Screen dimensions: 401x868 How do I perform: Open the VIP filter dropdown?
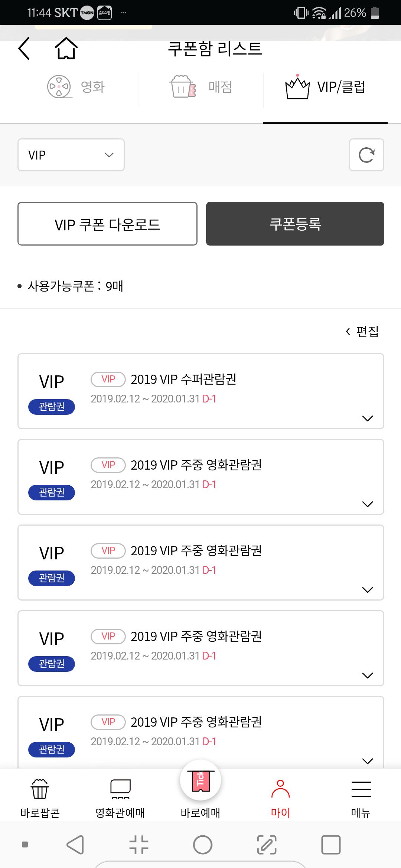click(x=71, y=155)
